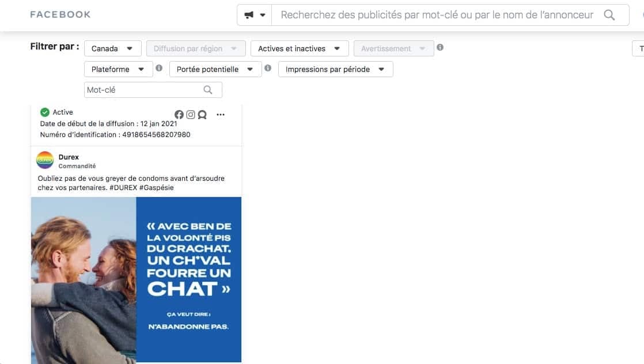Focus the Mot-clé keyword input field
The height and width of the screenshot is (364, 644).
click(x=143, y=90)
